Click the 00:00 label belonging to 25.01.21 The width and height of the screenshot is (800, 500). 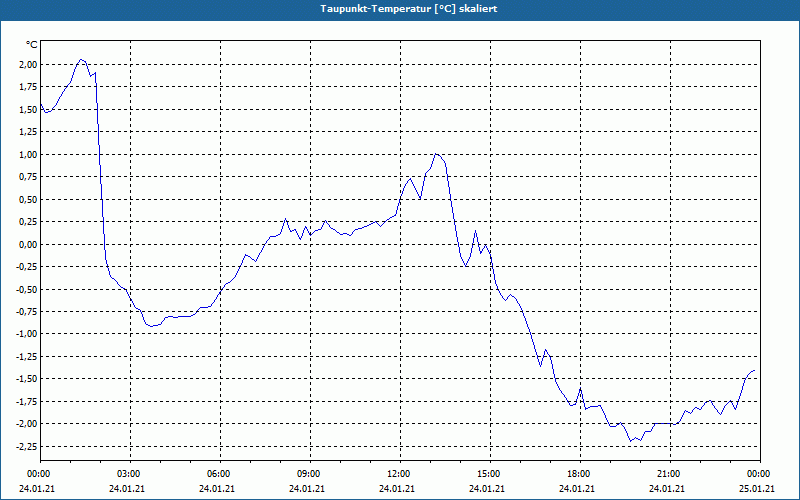click(760, 474)
